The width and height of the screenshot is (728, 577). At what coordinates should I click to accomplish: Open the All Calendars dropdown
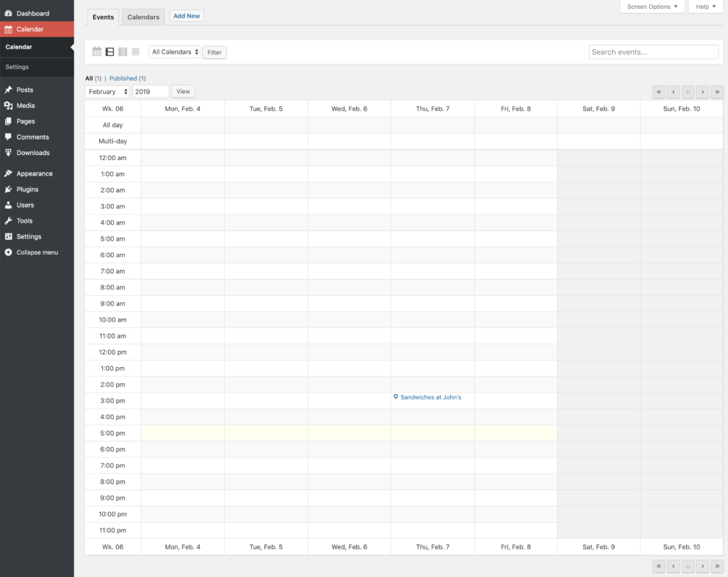coord(175,52)
